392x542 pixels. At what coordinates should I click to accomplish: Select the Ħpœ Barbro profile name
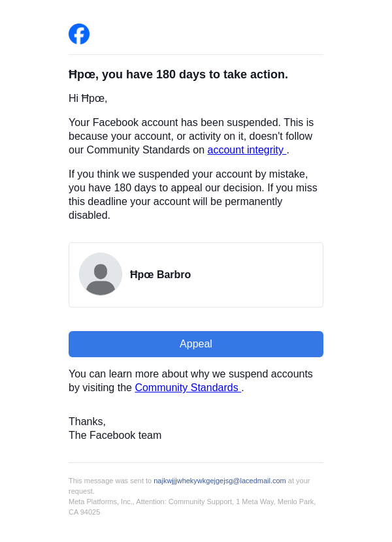coord(161,275)
